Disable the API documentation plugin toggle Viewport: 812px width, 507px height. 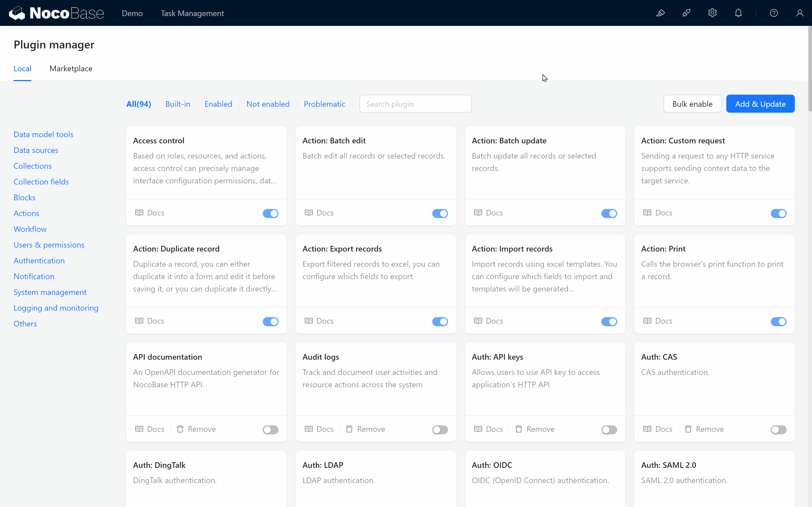pyautogui.click(x=271, y=429)
